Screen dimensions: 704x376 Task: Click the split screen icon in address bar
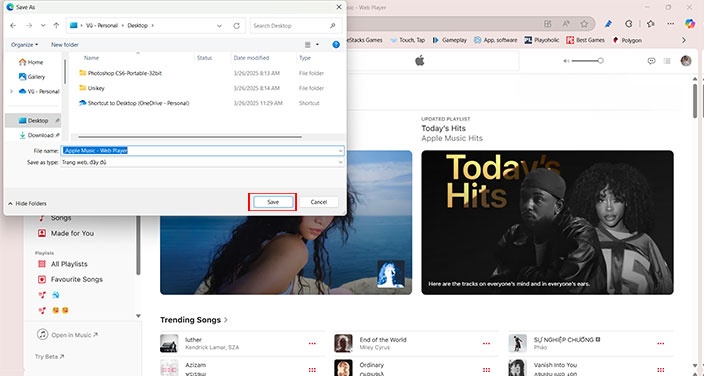pyautogui.click(x=547, y=24)
